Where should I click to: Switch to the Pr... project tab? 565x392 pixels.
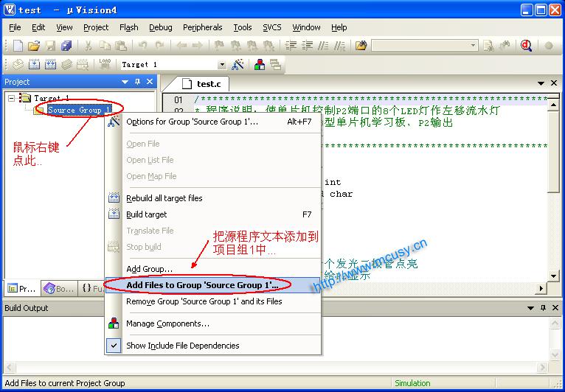[22, 289]
